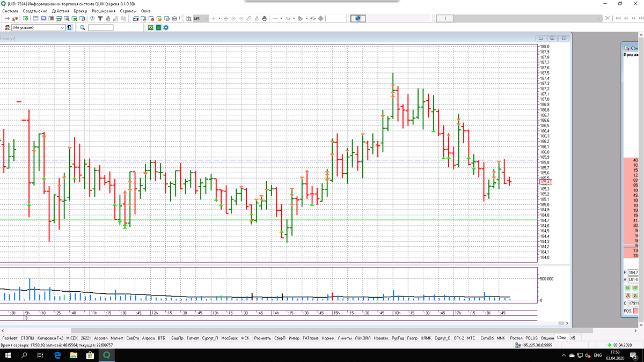This screenshot has height=362, width=644.
Task: Click the green add tab icon
Action: pos(26,18)
